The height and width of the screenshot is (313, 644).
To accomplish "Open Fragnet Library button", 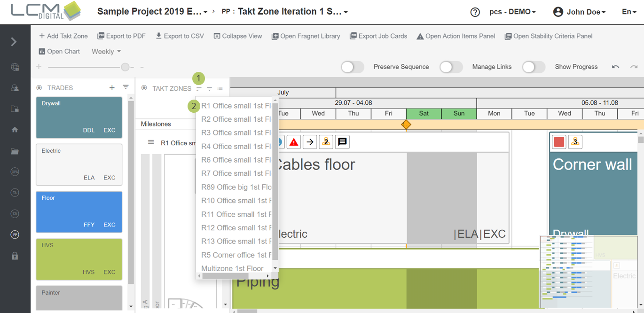I will (306, 36).
